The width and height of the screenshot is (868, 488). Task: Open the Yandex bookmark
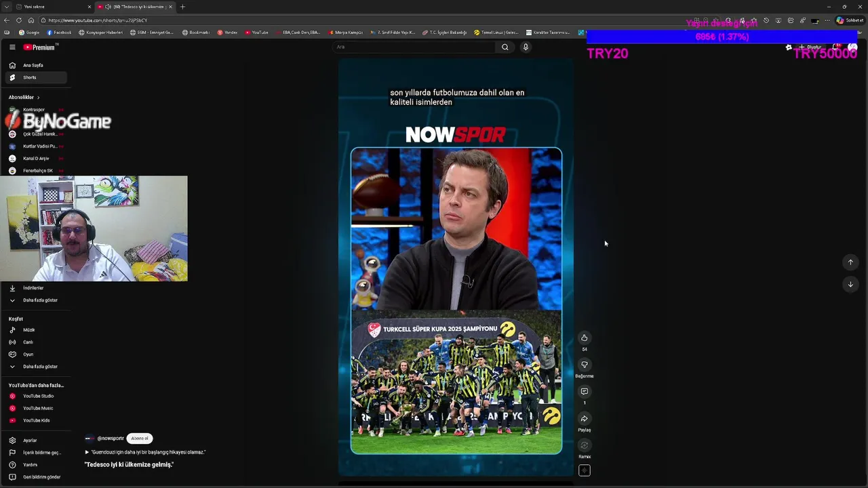227,33
